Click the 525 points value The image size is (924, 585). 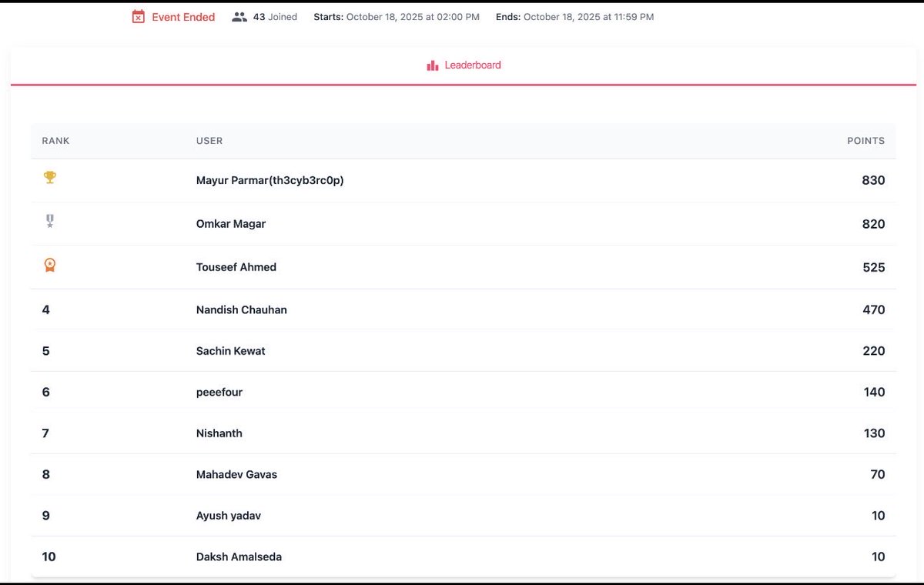point(873,267)
